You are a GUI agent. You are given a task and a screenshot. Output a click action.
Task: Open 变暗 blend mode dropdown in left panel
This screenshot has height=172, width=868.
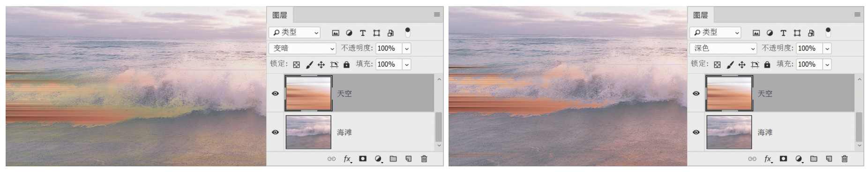(302, 48)
